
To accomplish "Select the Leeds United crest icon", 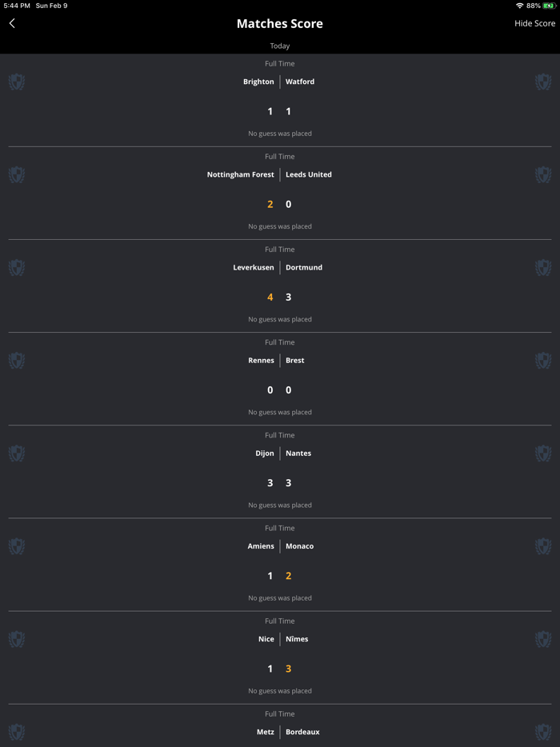I will (543, 174).
